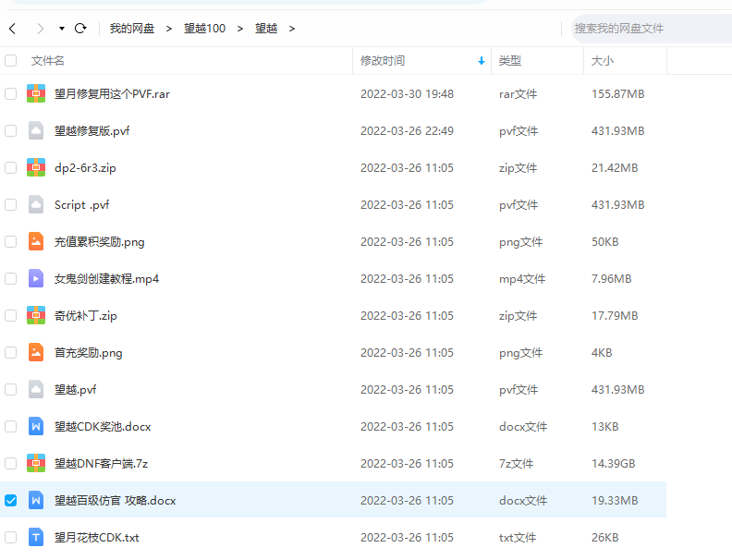Click video icon of 女鬼剑创建教程.mp4
Screen dimensions: 732x560
36,278
